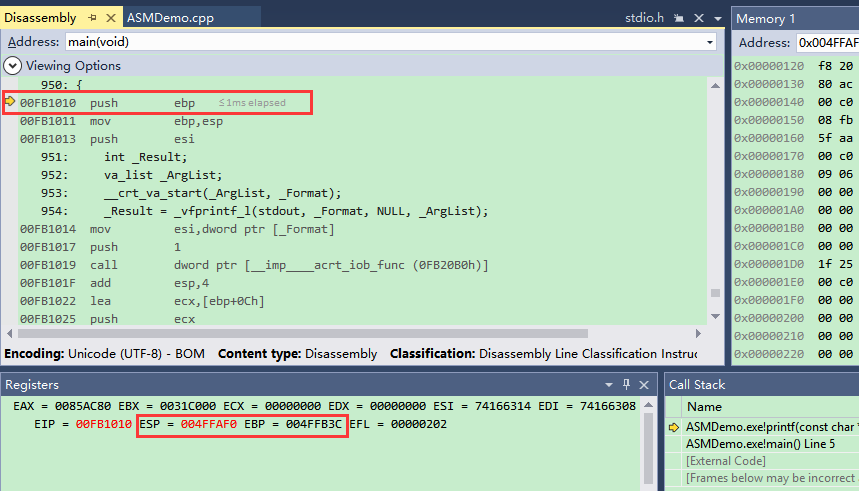Image resolution: width=859 pixels, height=491 pixels.
Task: Close the Disassembly tab
Action: (109, 18)
